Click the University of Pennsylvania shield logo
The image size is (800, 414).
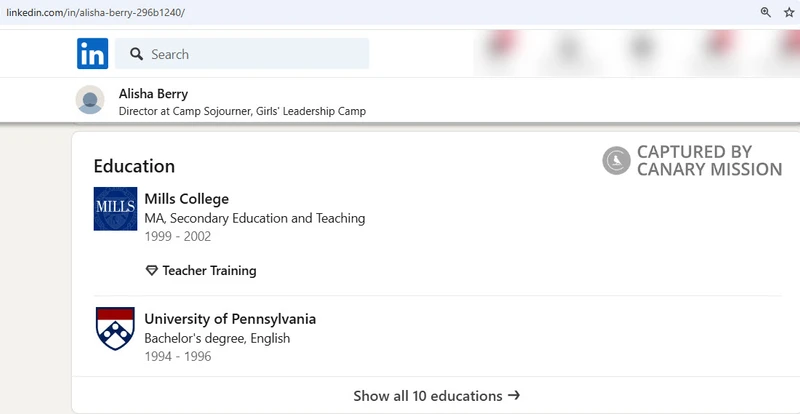click(x=115, y=328)
